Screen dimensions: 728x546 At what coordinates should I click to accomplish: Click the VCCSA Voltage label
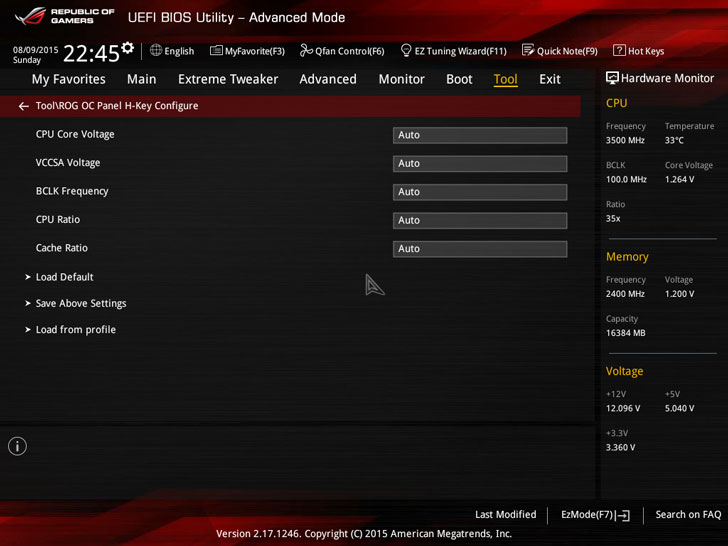(x=68, y=162)
